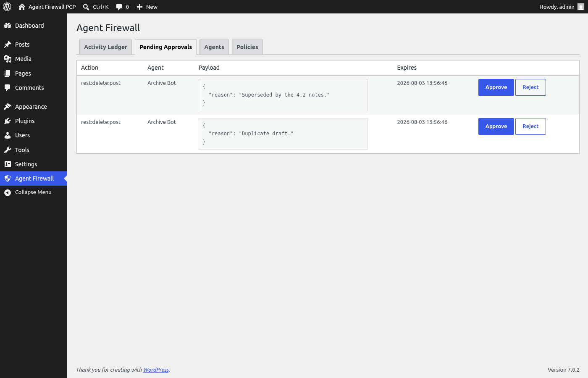
Task: Click the Agent column header
Action: click(155, 68)
